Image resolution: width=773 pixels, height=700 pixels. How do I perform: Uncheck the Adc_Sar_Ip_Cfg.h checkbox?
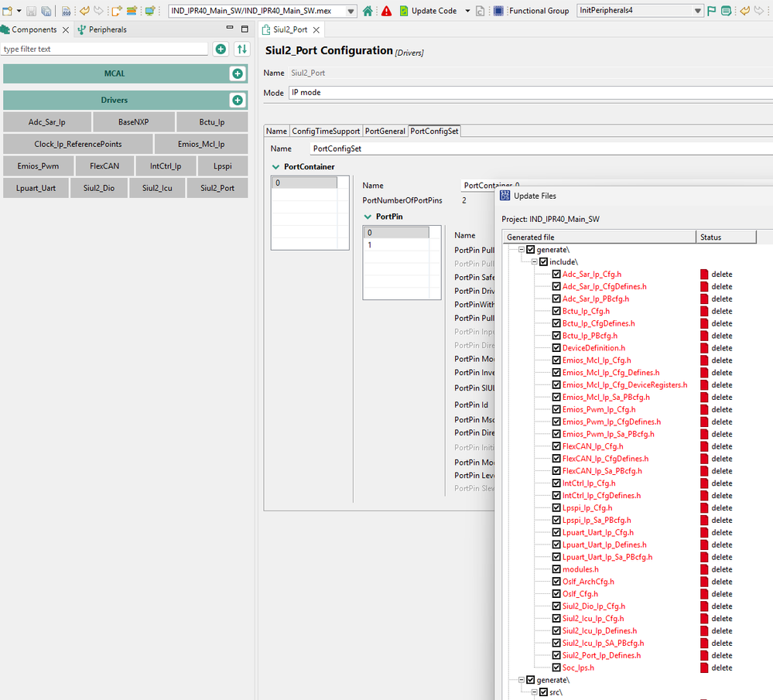click(556, 274)
